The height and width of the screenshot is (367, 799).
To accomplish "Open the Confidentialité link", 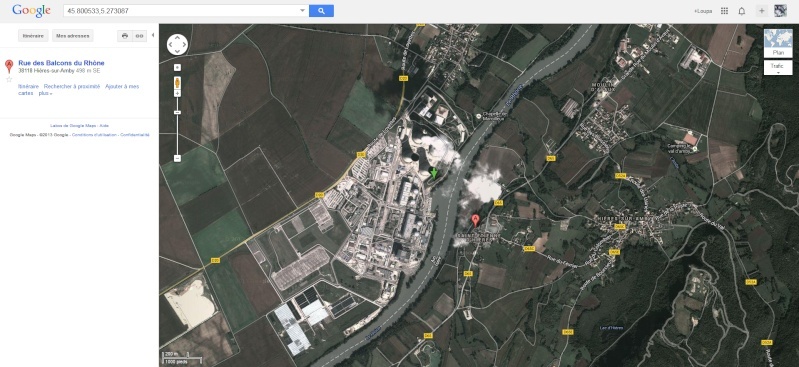I will pos(135,135).
